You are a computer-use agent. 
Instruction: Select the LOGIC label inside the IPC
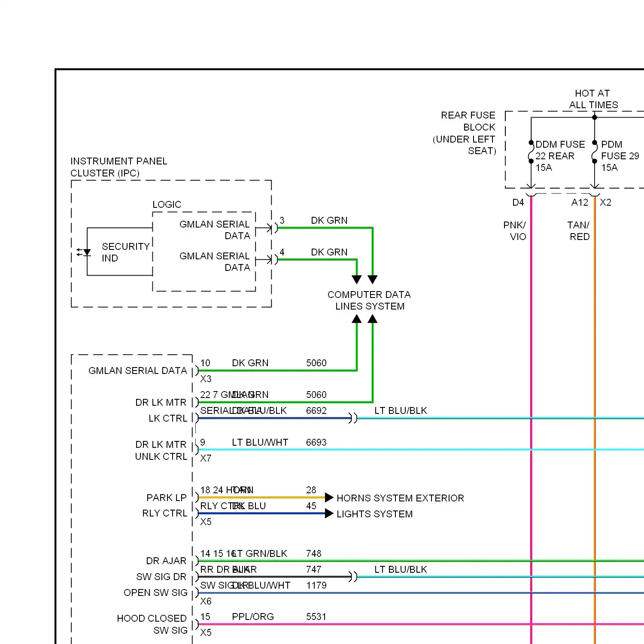point(167,204)
